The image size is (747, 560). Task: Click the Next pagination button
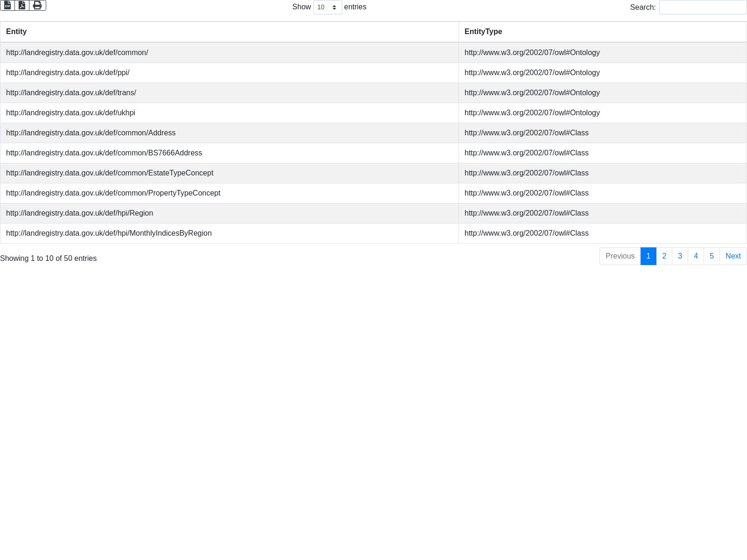(x=733, y=256)
